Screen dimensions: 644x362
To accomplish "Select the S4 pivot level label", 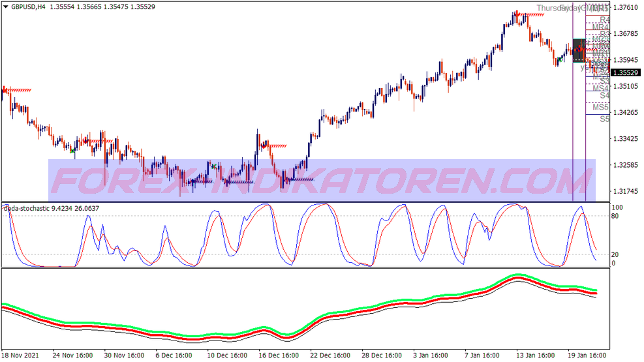I will point(604,96).
